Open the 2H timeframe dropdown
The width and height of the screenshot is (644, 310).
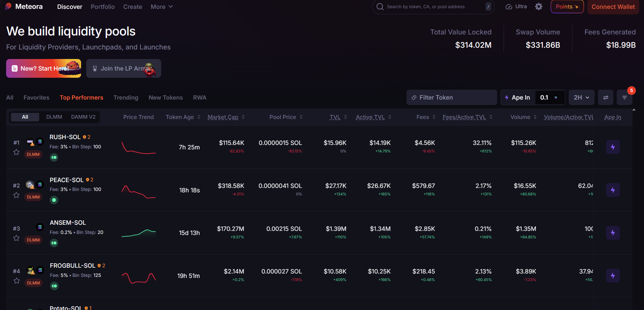[581, 98]
